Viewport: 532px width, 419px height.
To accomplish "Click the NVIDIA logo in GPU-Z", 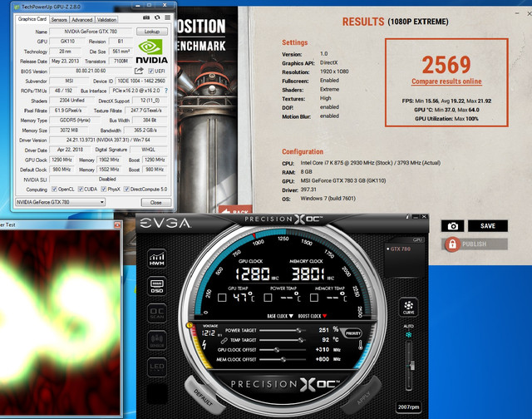I will coord(151,52).
